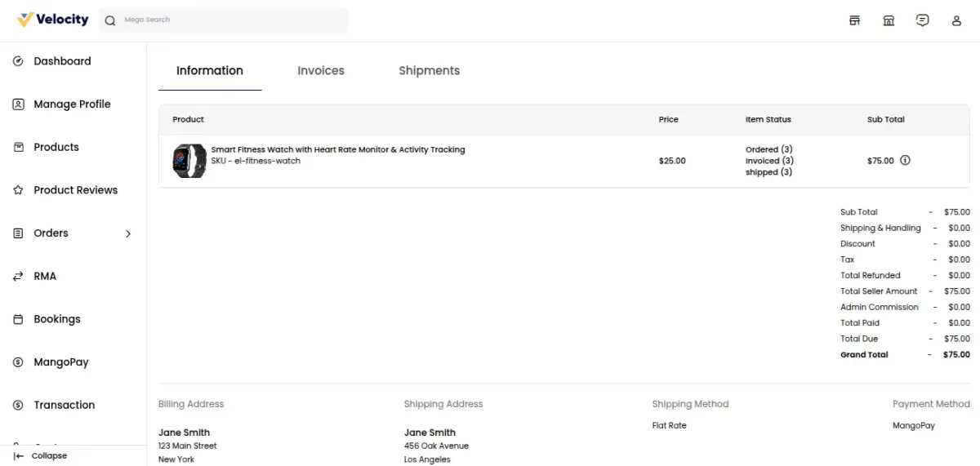
Task: Click the Total Due label
Action: click(859, 339)
